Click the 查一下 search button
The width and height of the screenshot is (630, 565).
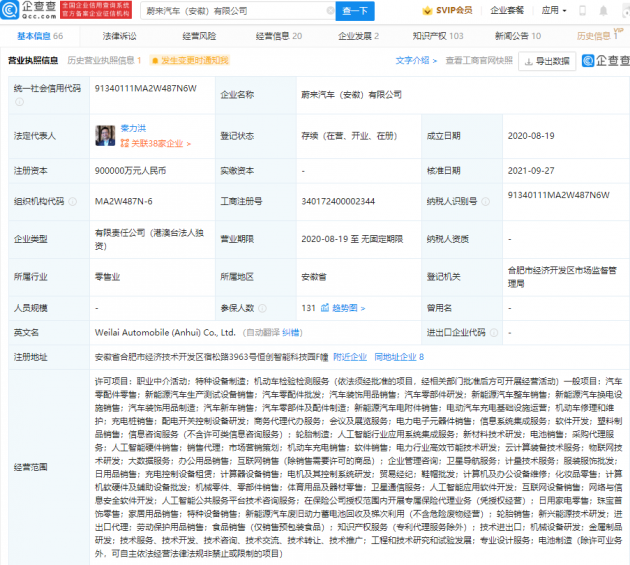pyautogui.click(x=355, y=11)
